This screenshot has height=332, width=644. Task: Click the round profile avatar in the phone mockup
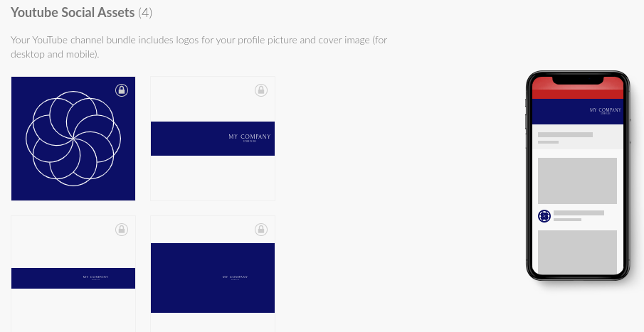pos(544,216)
